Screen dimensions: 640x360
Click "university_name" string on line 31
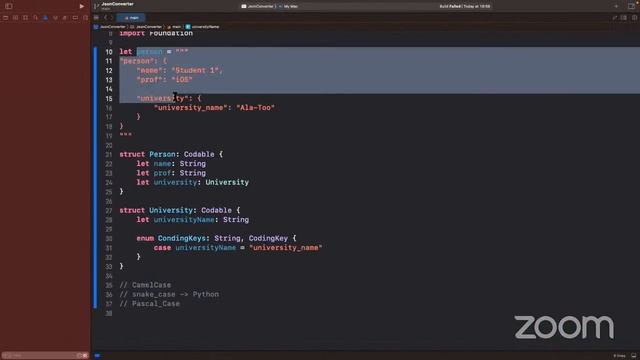click(x=286, y=248)
